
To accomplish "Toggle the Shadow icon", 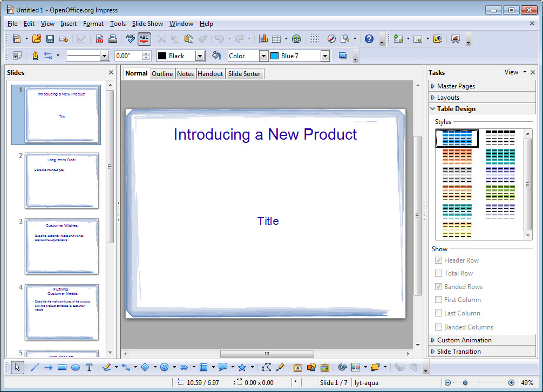I will coord(343,56).
